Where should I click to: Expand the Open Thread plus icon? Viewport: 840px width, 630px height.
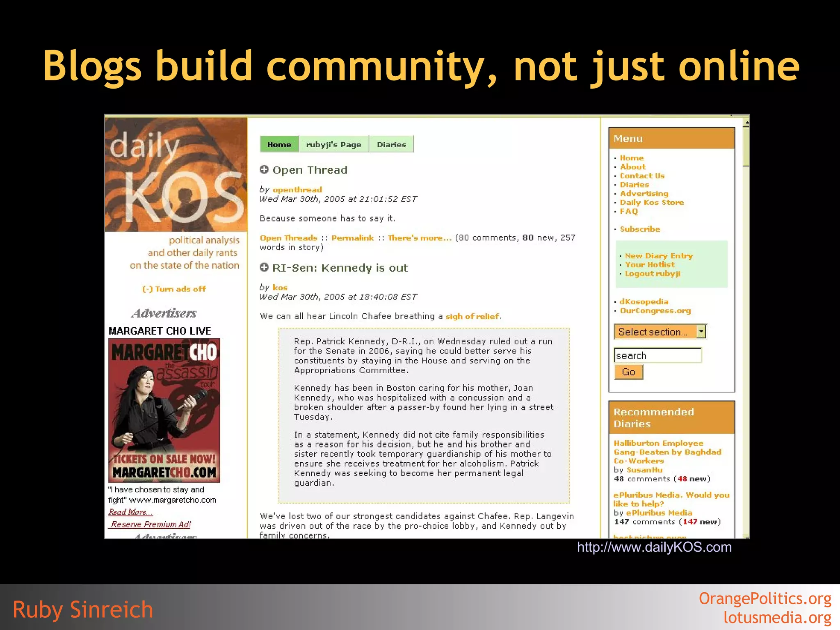(x=264, y=169)
